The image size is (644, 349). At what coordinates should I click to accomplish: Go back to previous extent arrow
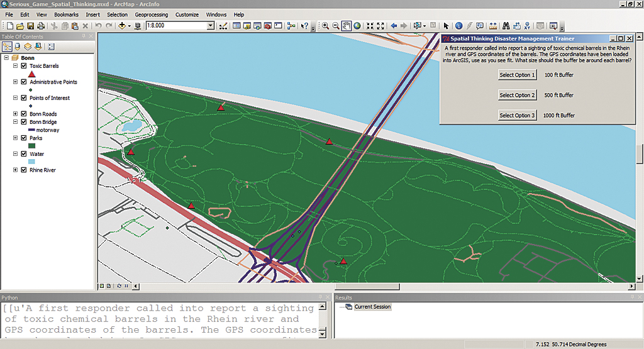coord(394,26)
